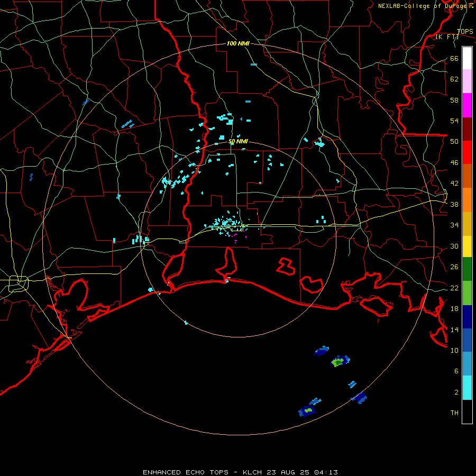The width and height of the screenshot is (476, 476).
Task: Click the magenta legend swatch near 58
Action: point(467,105)
